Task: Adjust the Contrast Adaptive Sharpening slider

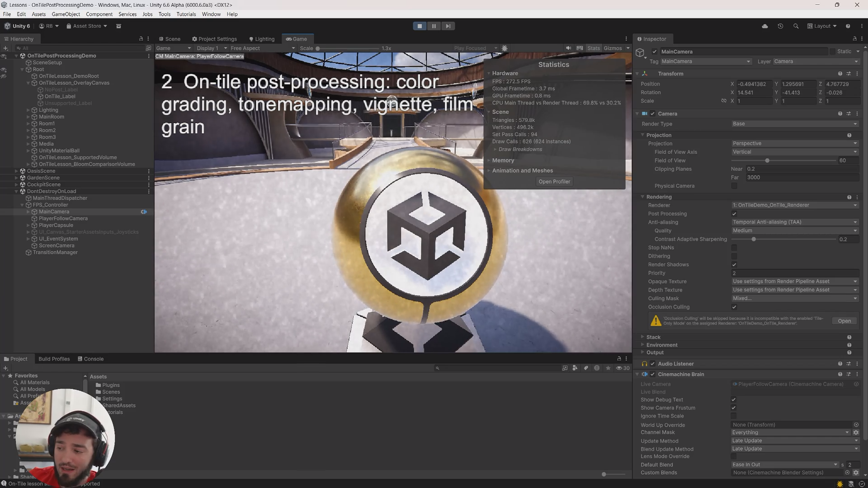Action: (783, 239)
